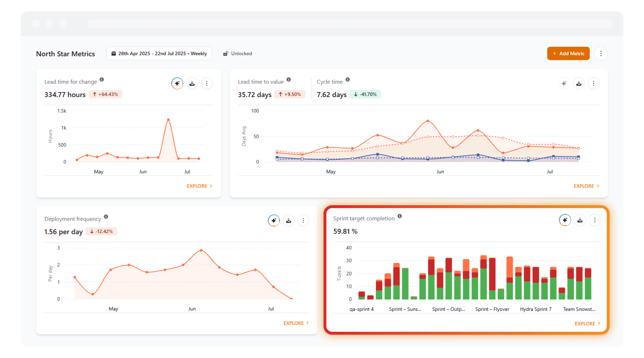Open three-dot menu on Deployment frequency card
This screenshot has width=644, height=358.
(x=303, y=221)
